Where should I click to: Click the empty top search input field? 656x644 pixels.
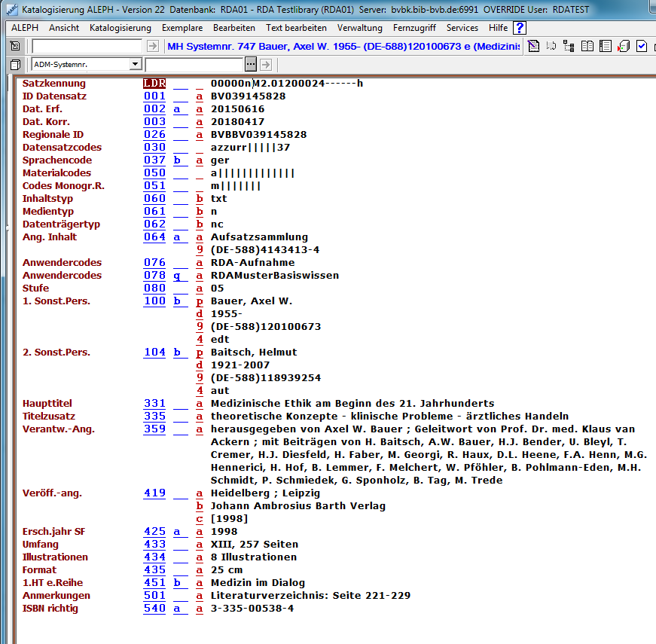pyautogui.click(x=87, y=47)
